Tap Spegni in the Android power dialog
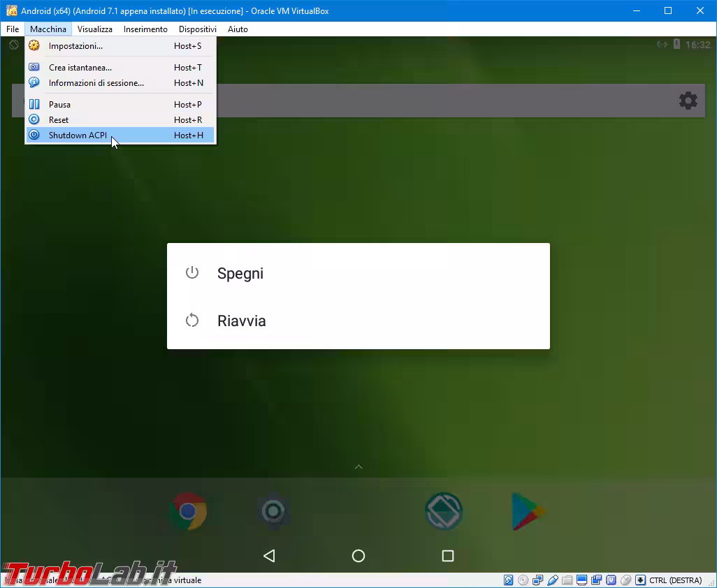Screen dimensions: 717x588 coord(240,274)
